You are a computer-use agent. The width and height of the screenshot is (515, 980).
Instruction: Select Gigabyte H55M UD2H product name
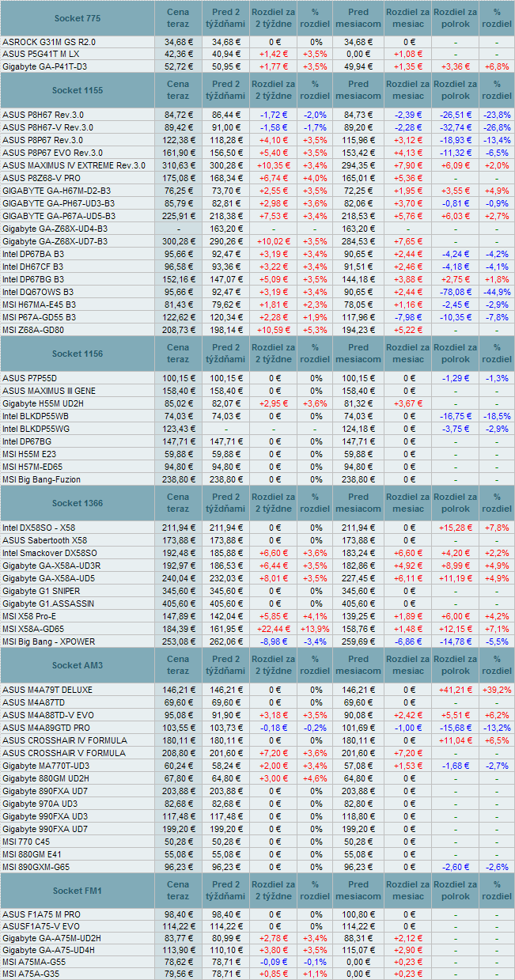[45, 403]
